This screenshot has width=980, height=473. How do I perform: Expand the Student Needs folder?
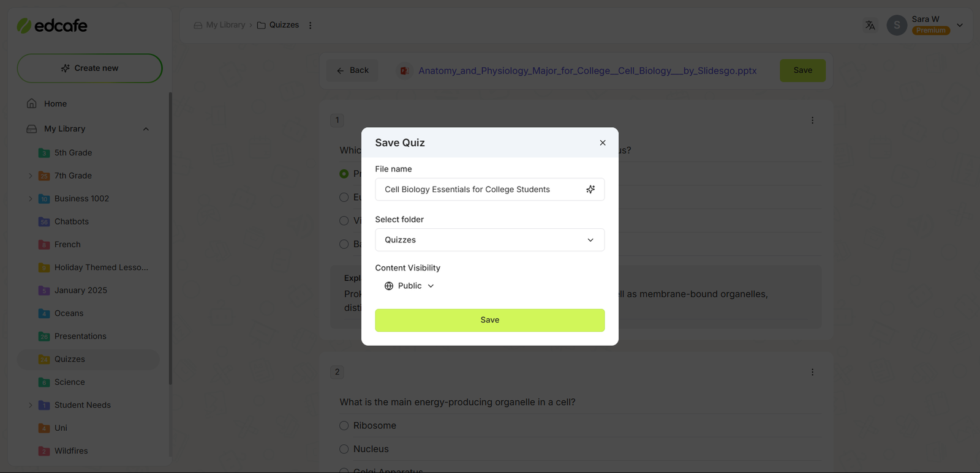(31, 405)
